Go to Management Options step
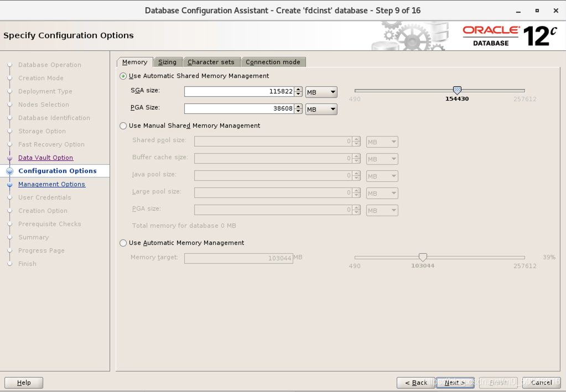 [x=51, y=184]
